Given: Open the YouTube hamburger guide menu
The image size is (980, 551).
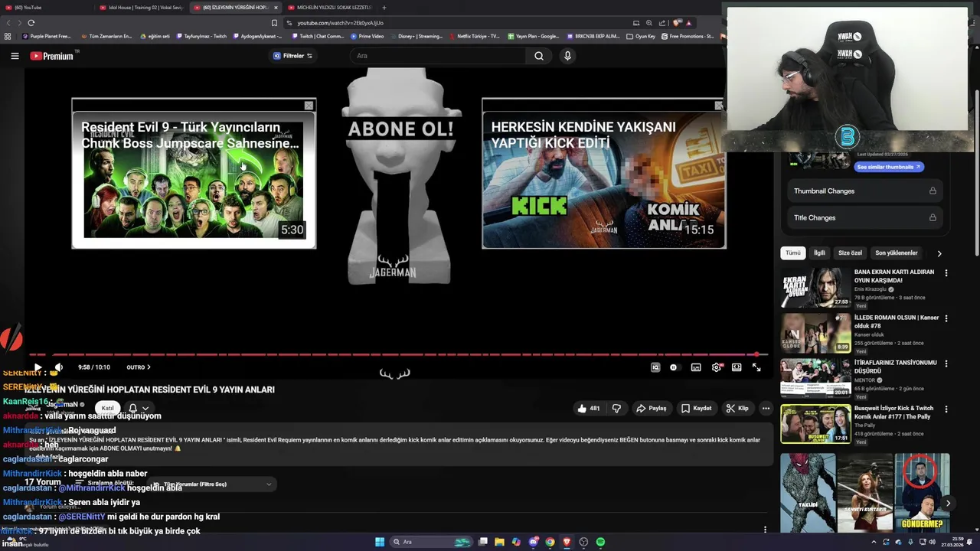Looking at the screenshot, I should (15, 56).
